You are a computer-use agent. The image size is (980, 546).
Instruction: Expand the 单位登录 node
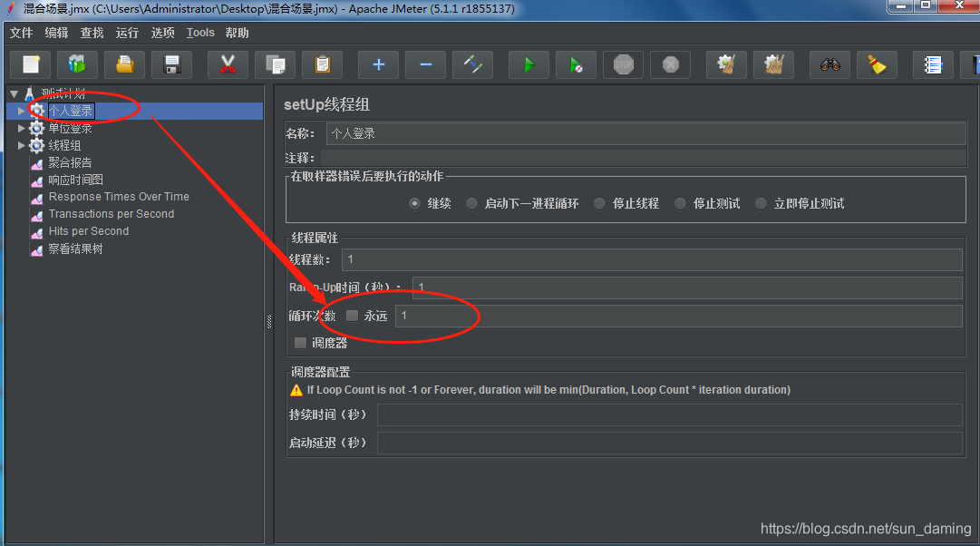point(21,128)
